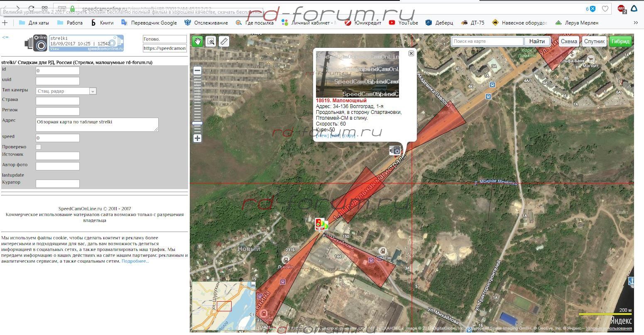Switch map to Схема view
This screenshot has height=335, width=644.
pos(569,41)
